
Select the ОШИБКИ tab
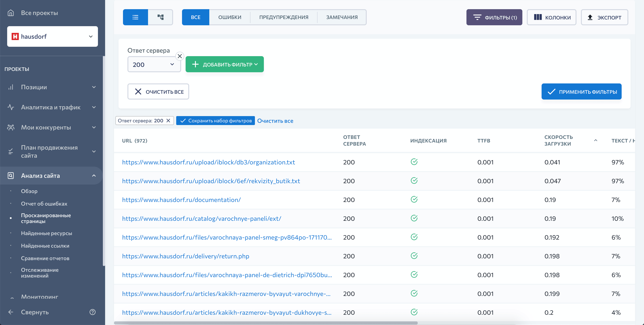click(230, 17)
